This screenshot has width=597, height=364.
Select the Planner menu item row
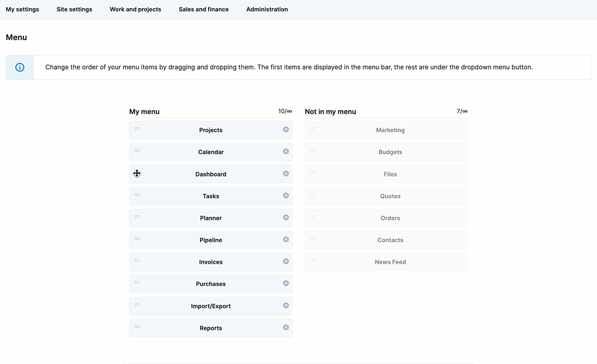tap(210, 218)
